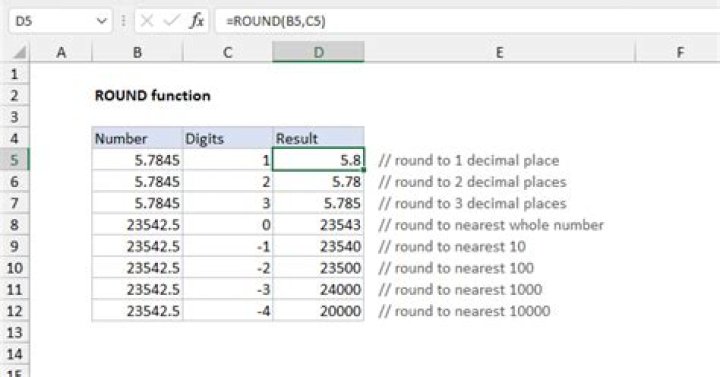Image resolution: width=720 pixels, height=377 pixels.
Task: Select column D header
Action: pyautogui.click(x=318, y=52)
